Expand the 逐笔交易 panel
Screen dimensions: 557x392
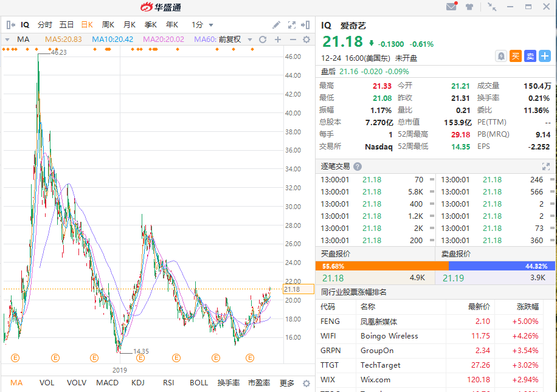point(546,166)
